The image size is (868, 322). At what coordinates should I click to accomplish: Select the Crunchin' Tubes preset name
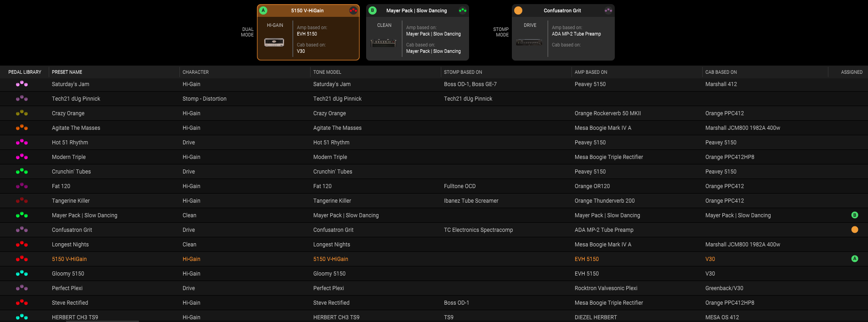tap(71, 172)
